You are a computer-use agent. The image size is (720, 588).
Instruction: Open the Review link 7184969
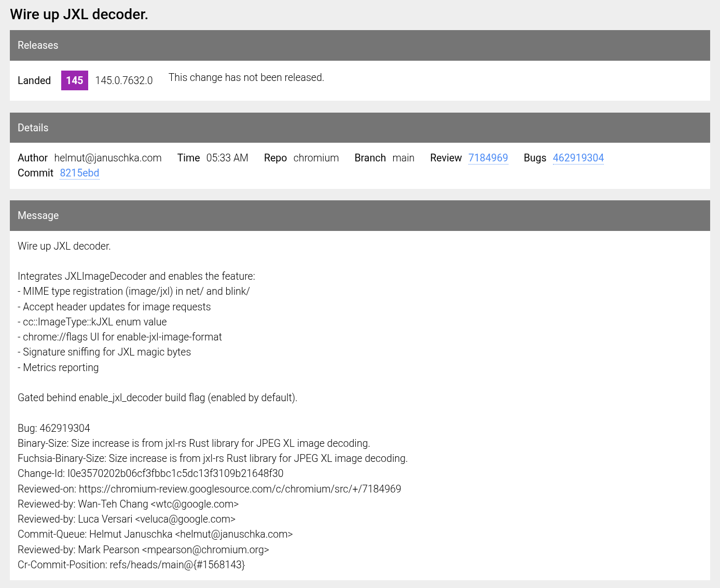click(488, 158)
